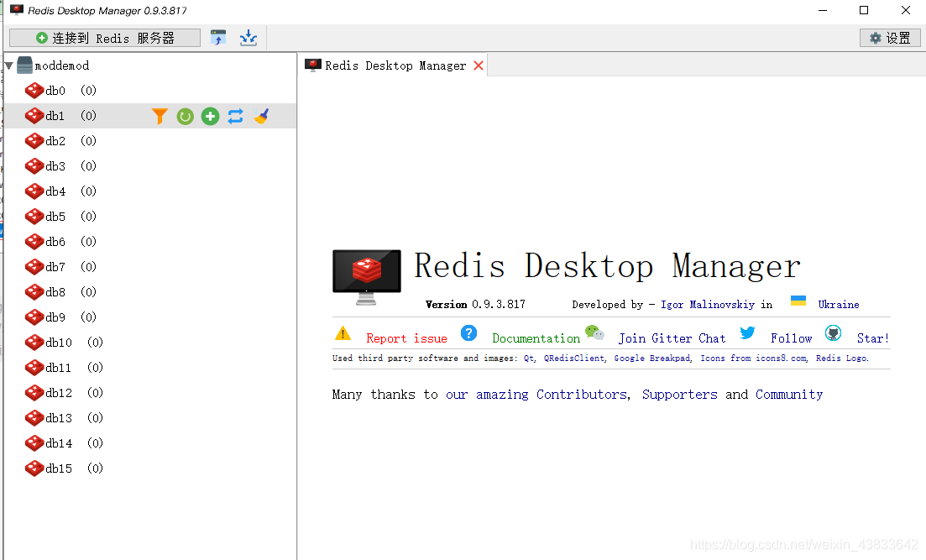Open the db7 database icon

(x=34, y=267)
